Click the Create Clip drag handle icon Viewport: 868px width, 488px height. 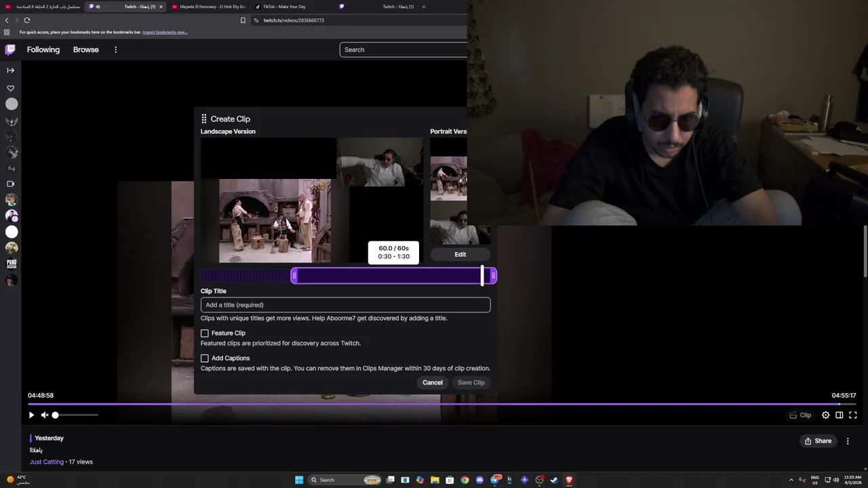point(204,119)
